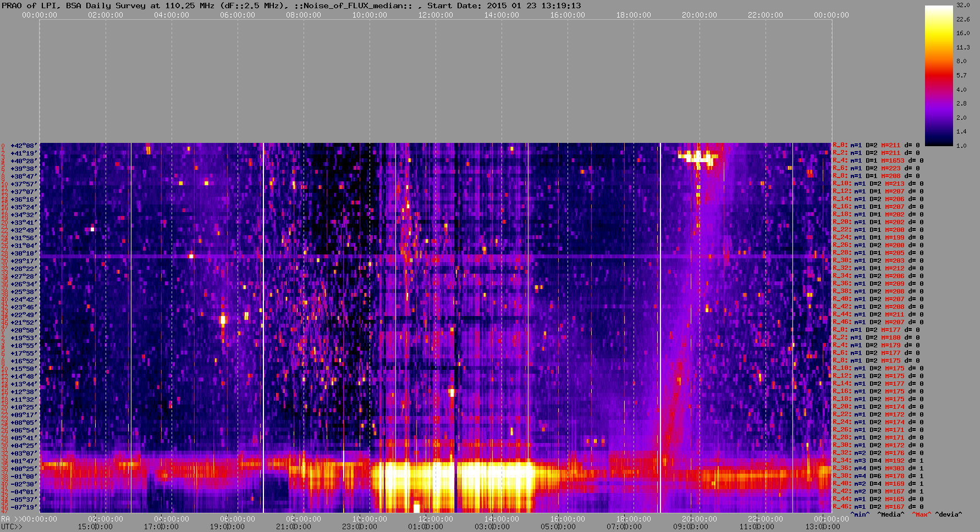
Task: Click the '+12°38'' declination label
Action: [x=24, y=392]
